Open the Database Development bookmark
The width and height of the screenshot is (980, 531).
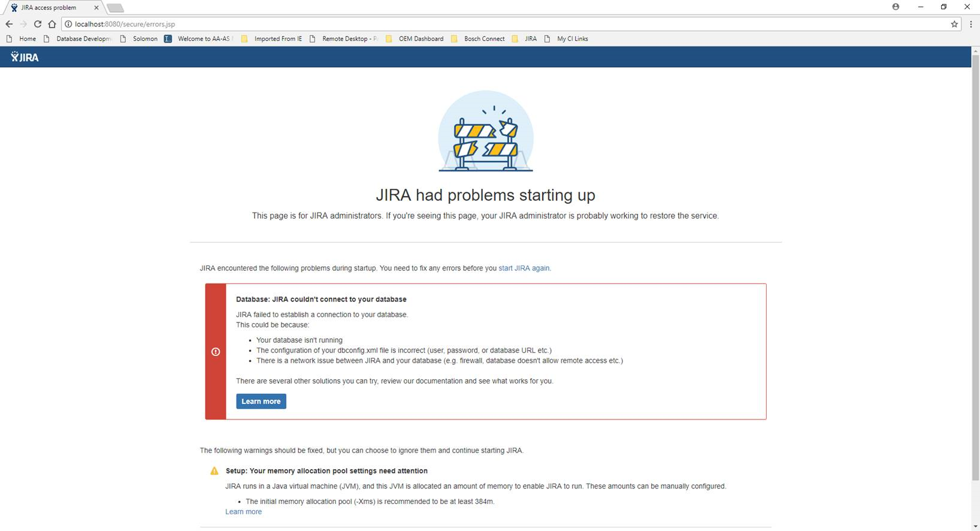tap(78, 39)
